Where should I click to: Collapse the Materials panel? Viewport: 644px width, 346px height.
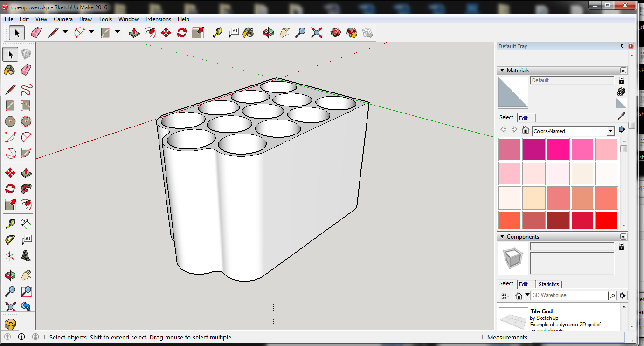502,71
